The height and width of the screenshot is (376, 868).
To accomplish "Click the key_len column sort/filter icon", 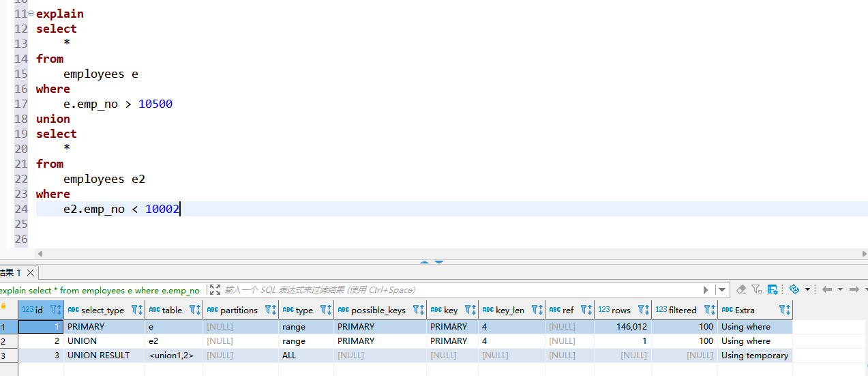I will 537,310.
